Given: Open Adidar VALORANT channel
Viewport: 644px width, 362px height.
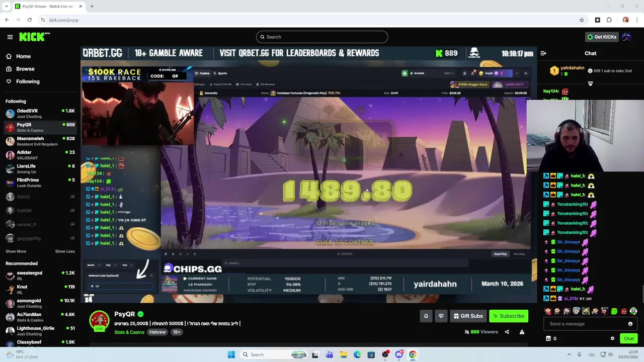Looking at the screenshot, I should point(40,154).
